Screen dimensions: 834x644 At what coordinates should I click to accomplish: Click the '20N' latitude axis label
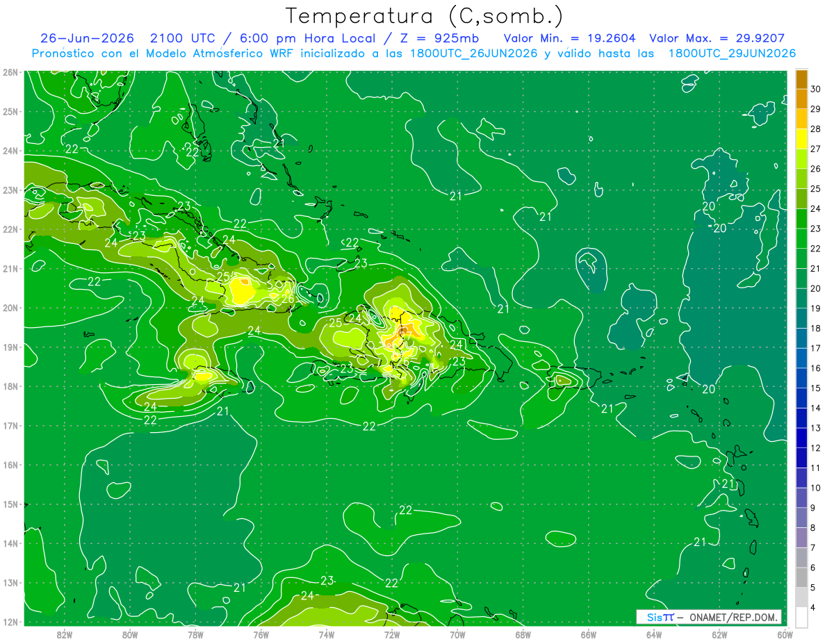point(10,308)
